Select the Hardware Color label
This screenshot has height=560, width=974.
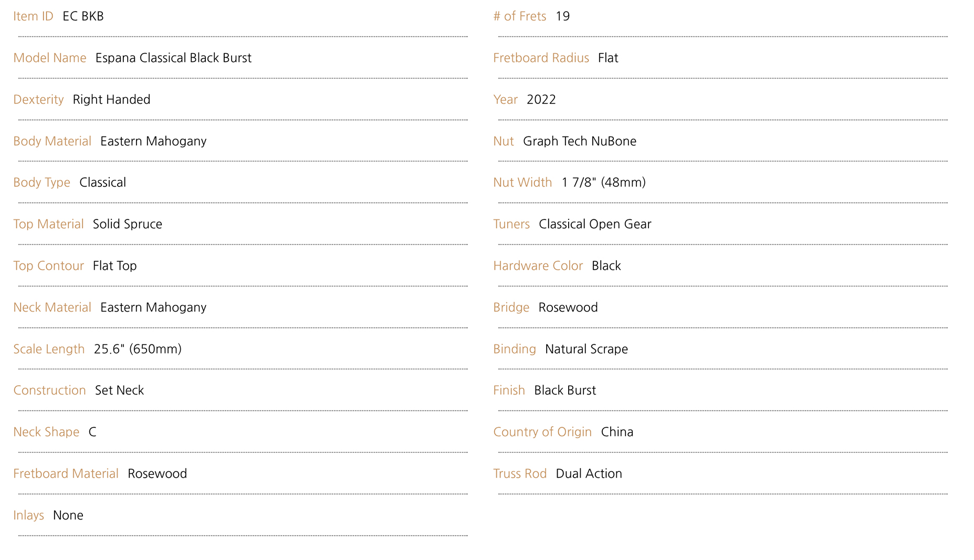(x=538, y=266)
